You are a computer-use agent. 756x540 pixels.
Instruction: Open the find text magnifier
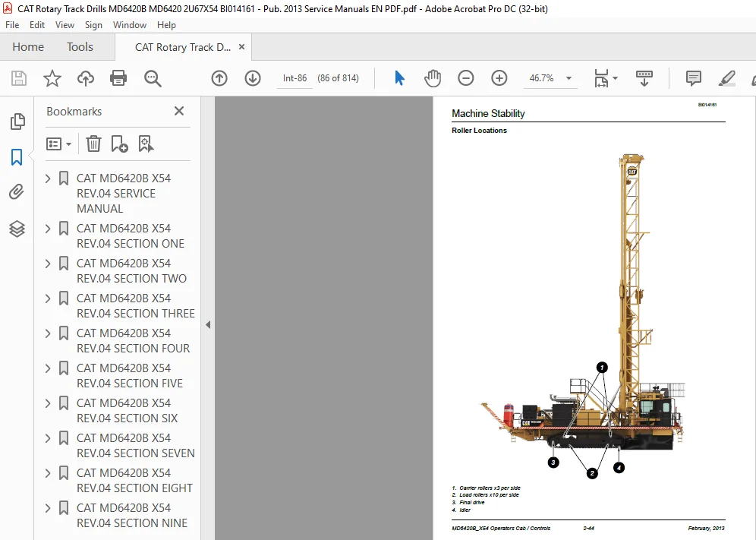coord(153,78)
